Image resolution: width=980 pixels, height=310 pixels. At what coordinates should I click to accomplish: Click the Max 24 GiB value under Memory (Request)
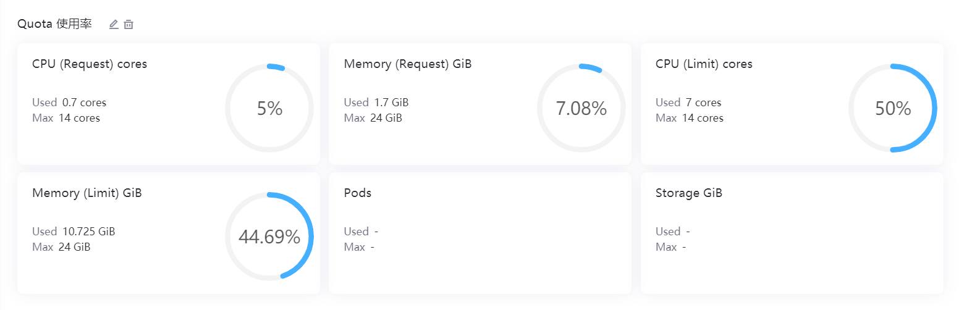[386, 118]
